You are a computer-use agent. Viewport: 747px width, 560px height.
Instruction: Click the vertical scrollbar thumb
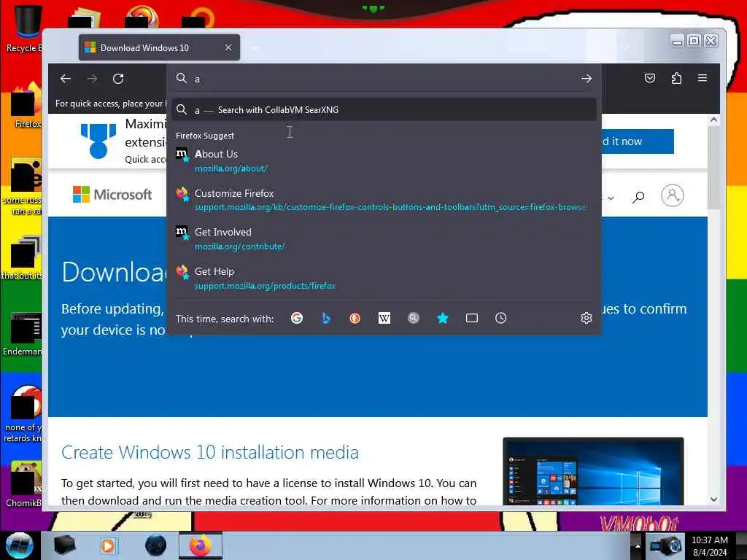713,168
